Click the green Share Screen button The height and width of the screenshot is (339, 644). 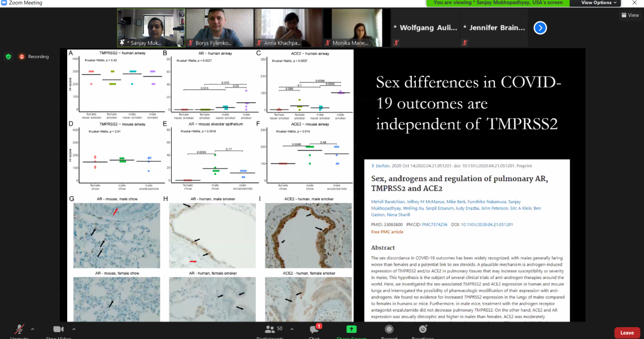click(x=351, y=331)
